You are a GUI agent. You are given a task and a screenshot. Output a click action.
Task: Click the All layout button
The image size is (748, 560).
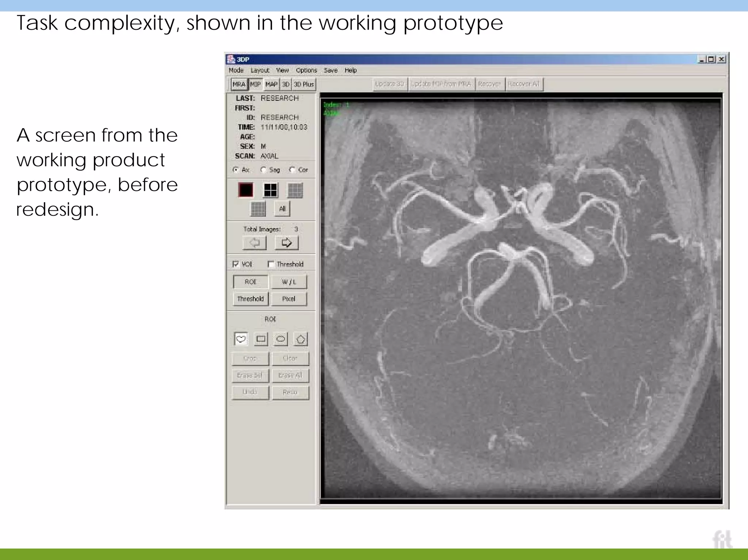pos(282,209)
